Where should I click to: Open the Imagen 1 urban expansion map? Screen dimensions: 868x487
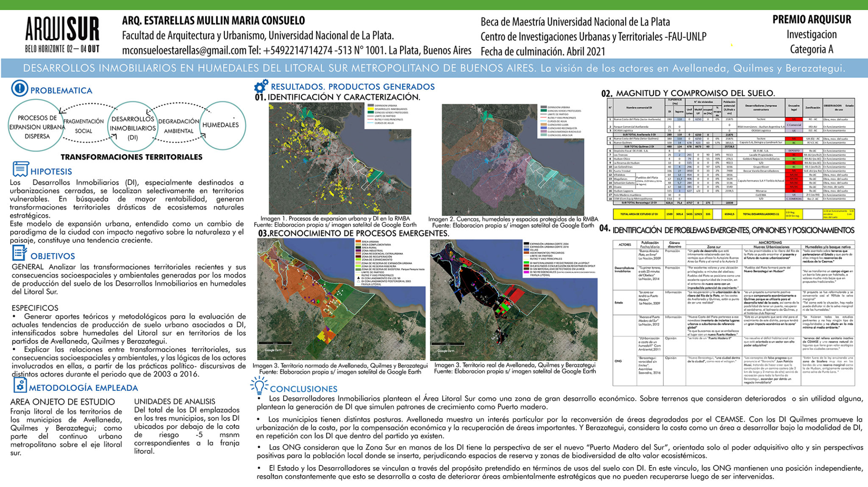point(340,159)
